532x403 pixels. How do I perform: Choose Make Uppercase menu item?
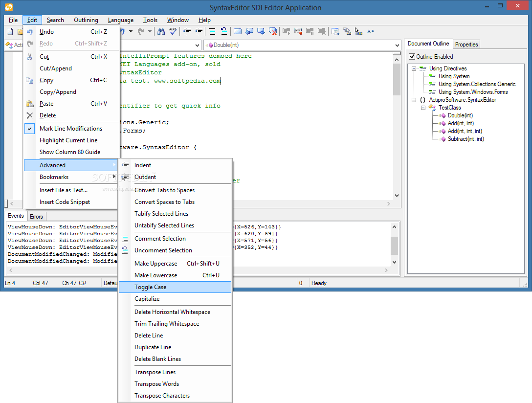click(175, 264)
